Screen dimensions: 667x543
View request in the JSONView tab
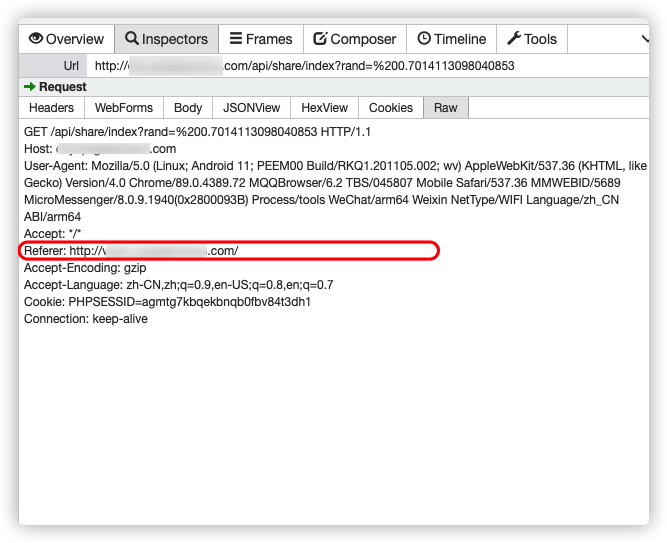point(251,108)
